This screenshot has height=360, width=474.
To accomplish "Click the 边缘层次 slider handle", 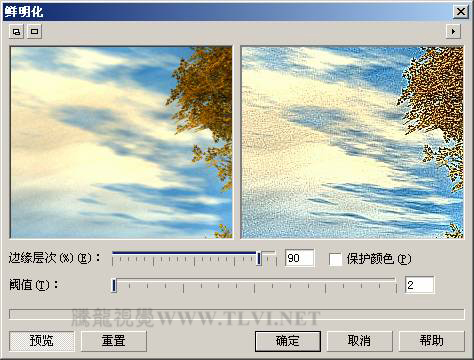I will point(259,259).
